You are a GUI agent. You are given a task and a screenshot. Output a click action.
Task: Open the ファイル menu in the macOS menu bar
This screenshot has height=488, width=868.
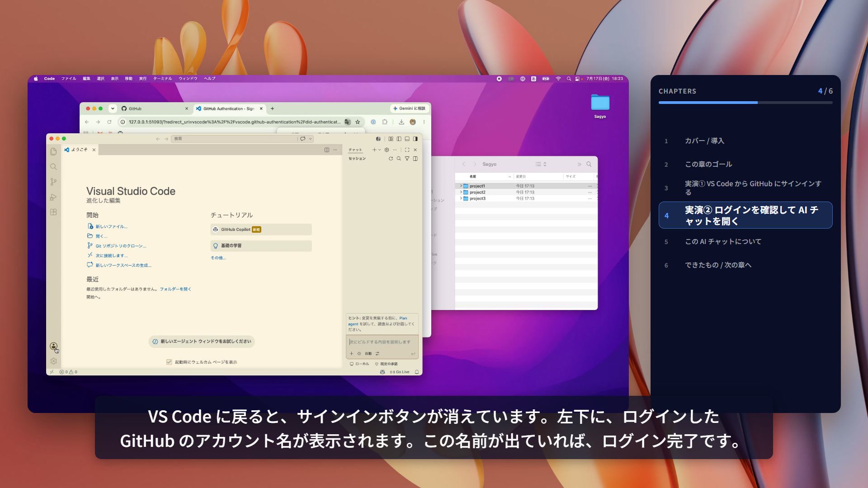coord(69,79)
